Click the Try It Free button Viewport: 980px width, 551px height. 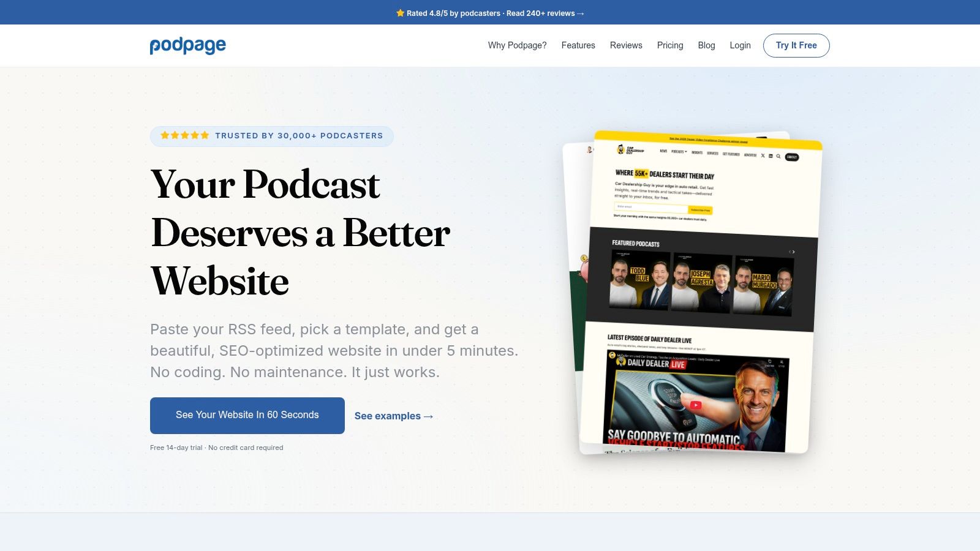coord(796,45)
